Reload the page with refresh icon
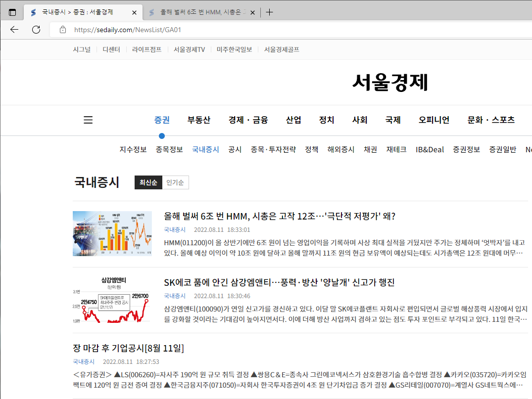532x399 pixels. [36, 30]
